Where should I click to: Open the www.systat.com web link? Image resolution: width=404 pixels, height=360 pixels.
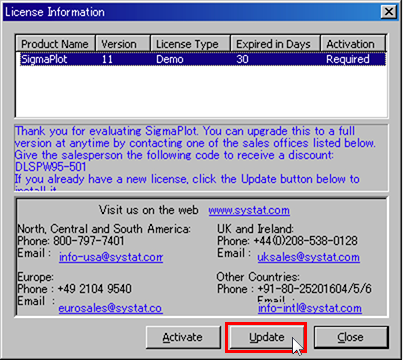249,210
